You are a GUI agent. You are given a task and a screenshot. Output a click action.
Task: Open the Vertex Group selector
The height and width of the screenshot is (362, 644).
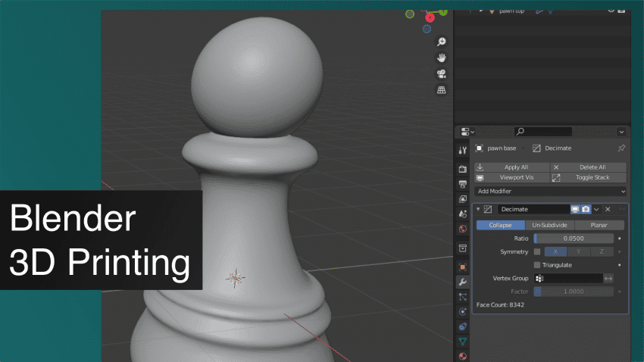568,278
